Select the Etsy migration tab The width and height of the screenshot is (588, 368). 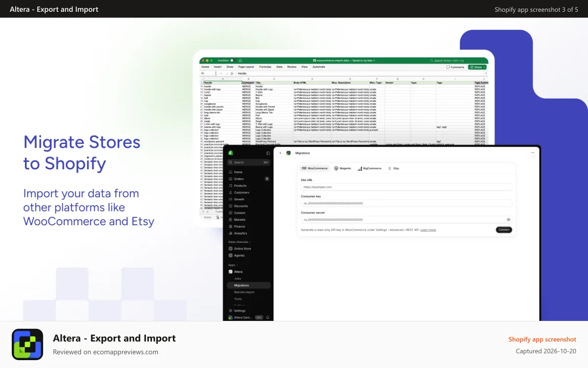click(x=394, y=168)
